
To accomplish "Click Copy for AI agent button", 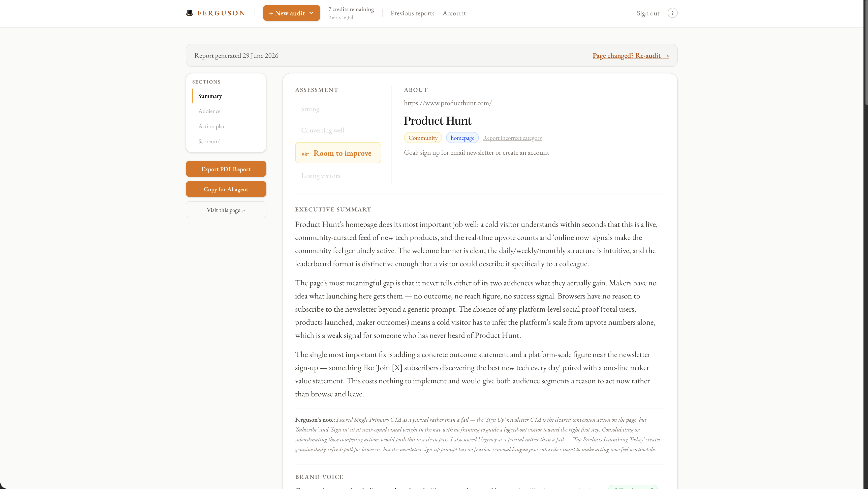I will (226, 189).
